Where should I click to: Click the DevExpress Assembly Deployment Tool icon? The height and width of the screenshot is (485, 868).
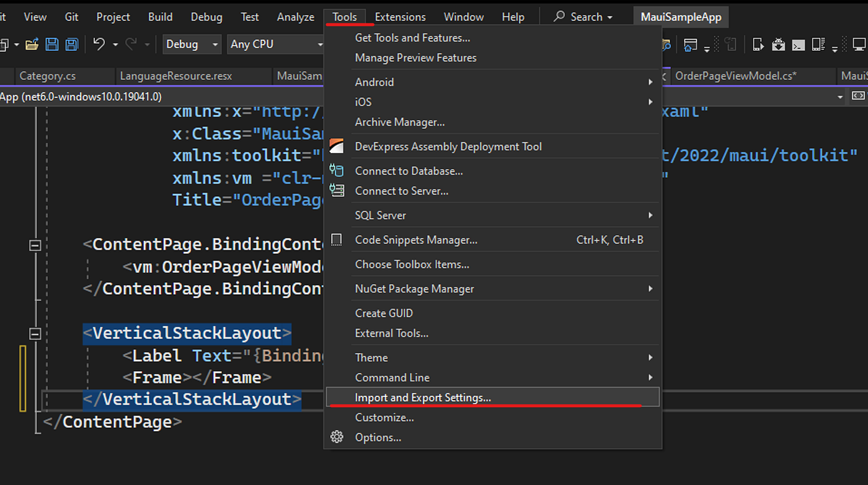[x=337, y=146]
